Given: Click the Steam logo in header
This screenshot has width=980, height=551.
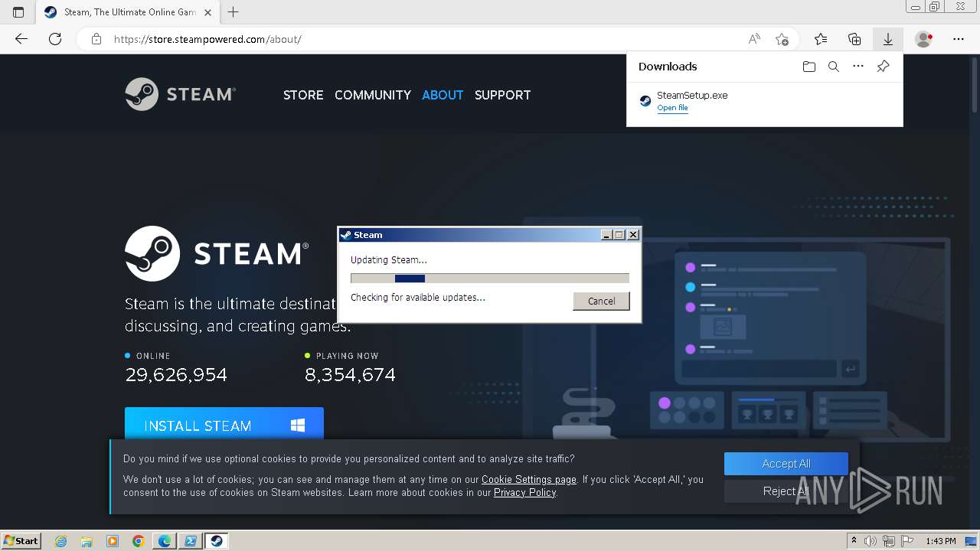Looking at the screenshot, I should [x=180, y=94].
